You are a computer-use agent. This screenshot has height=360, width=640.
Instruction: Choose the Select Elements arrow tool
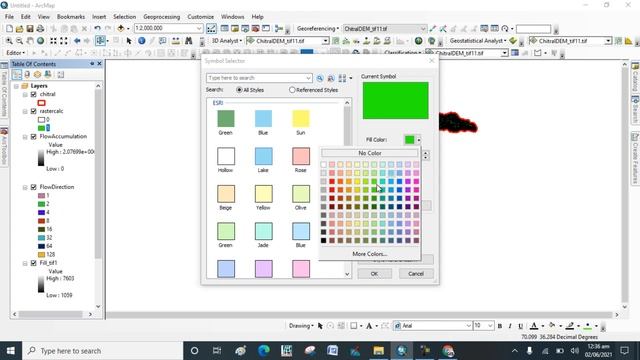(129, 41)
